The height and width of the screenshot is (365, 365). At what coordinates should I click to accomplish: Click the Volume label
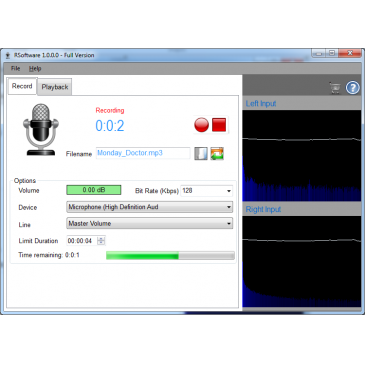click(x=29, y=191)
